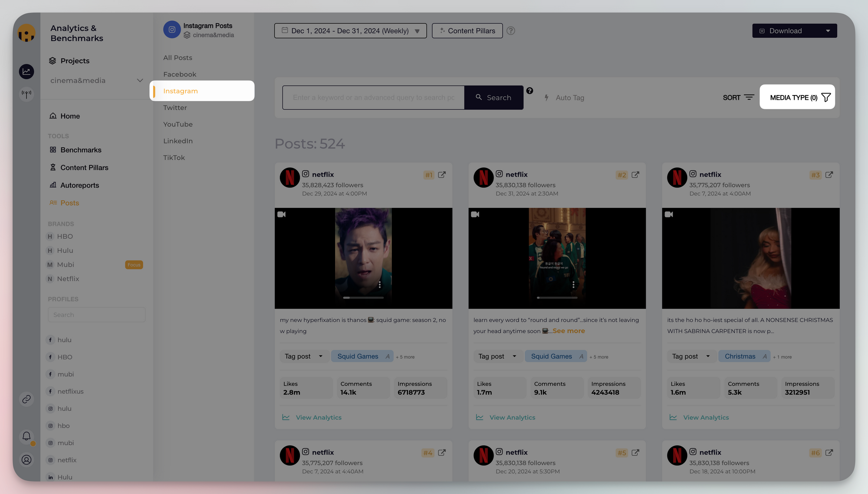Open external link for netflix post #3
Image resolution: width=868 pixels, height=494 pixels.
coord(829,175)
